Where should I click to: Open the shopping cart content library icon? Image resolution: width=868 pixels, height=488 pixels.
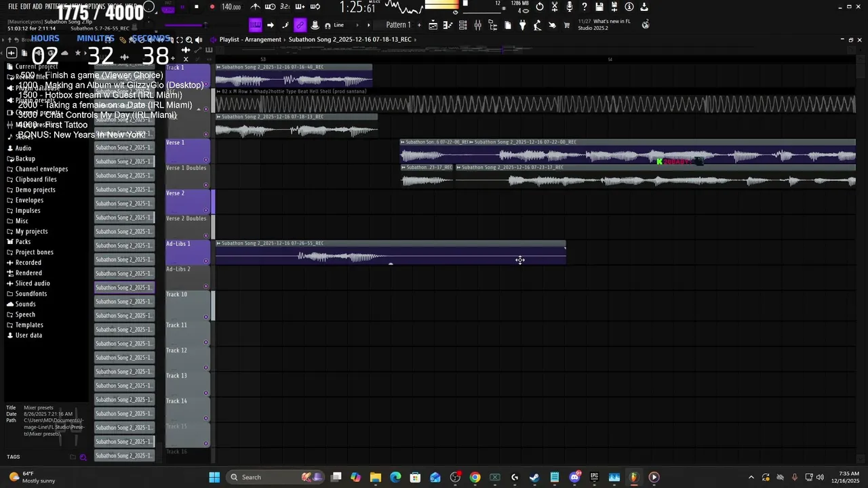pyautogui.click(x=567, y=25)
